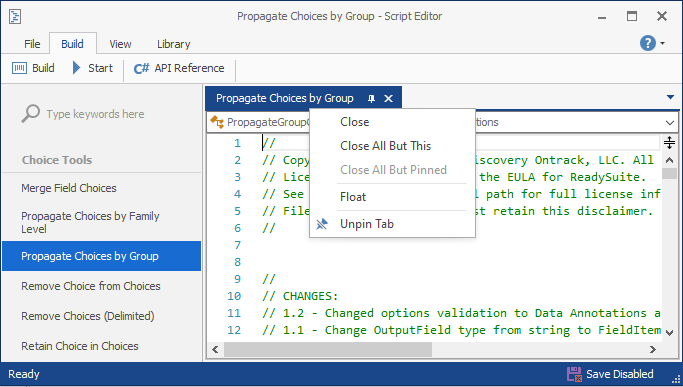683x387 pixels.
Task: Click the vertical scrollbar thumb
Action: [669, 173]
